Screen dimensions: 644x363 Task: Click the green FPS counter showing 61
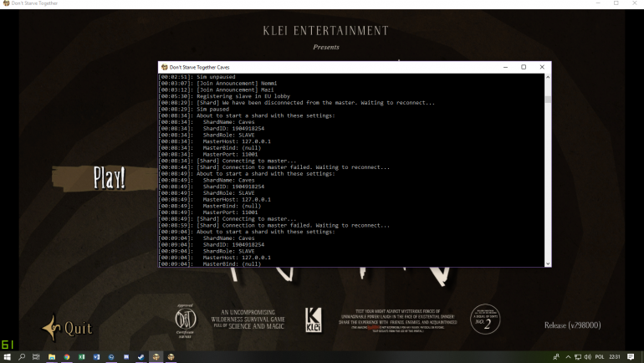(x=8, y=345)
